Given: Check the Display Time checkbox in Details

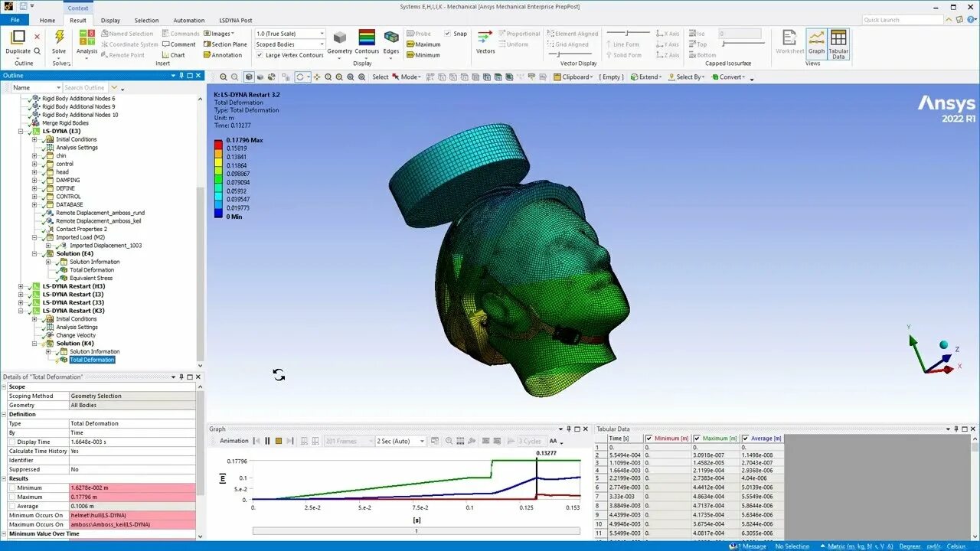Looking at the screenshot, I should [x=12, y=442].
